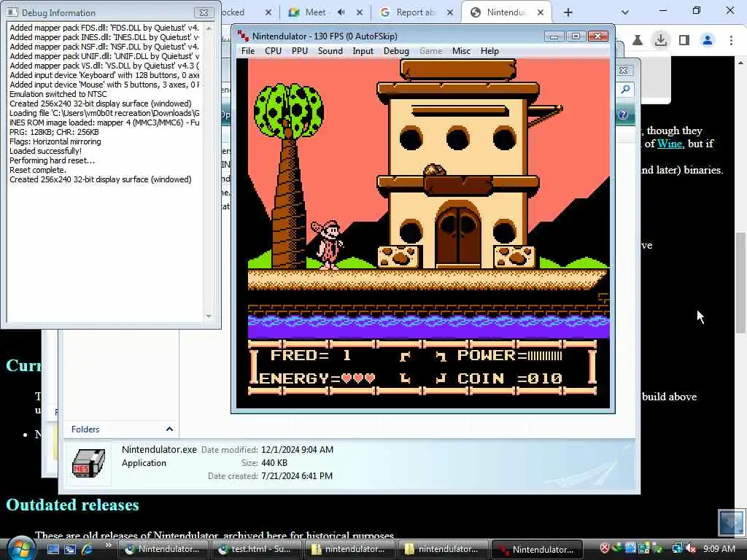747x560 pixels.
Task: Click the Debug Information window title icon
Action: [13, 13]
